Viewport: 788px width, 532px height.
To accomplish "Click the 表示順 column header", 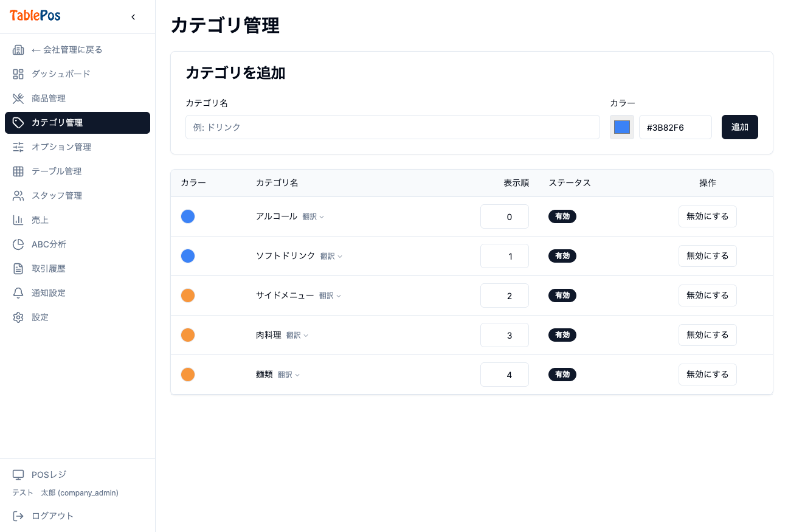I will point(516,183).
